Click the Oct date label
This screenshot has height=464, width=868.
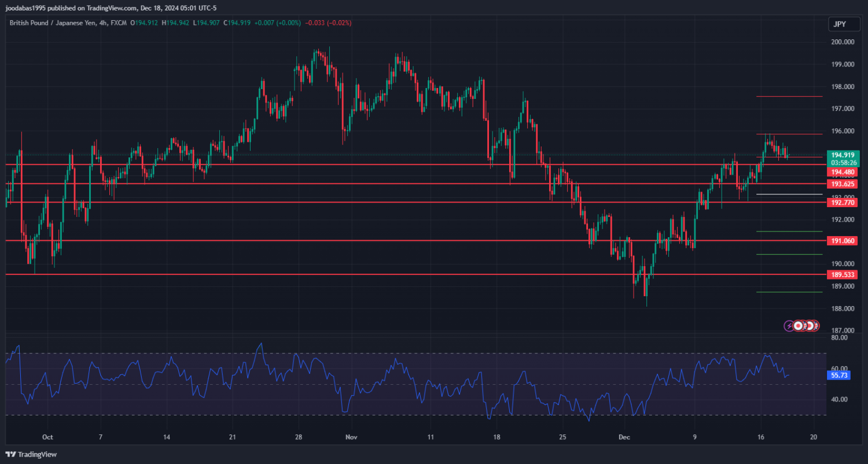pos(47,437)
